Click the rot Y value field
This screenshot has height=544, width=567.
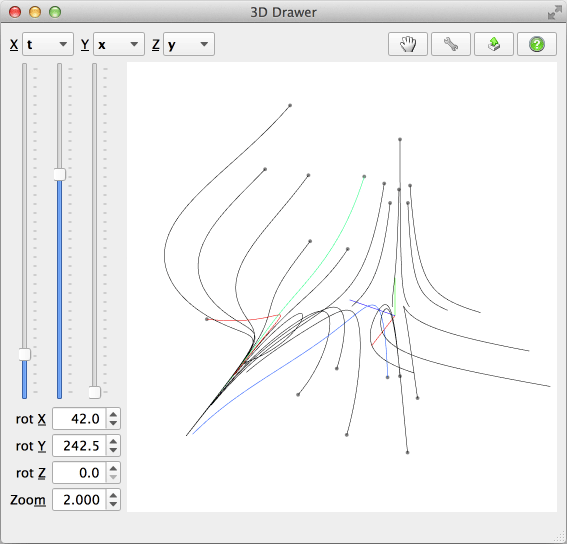[x=80, y=446]
